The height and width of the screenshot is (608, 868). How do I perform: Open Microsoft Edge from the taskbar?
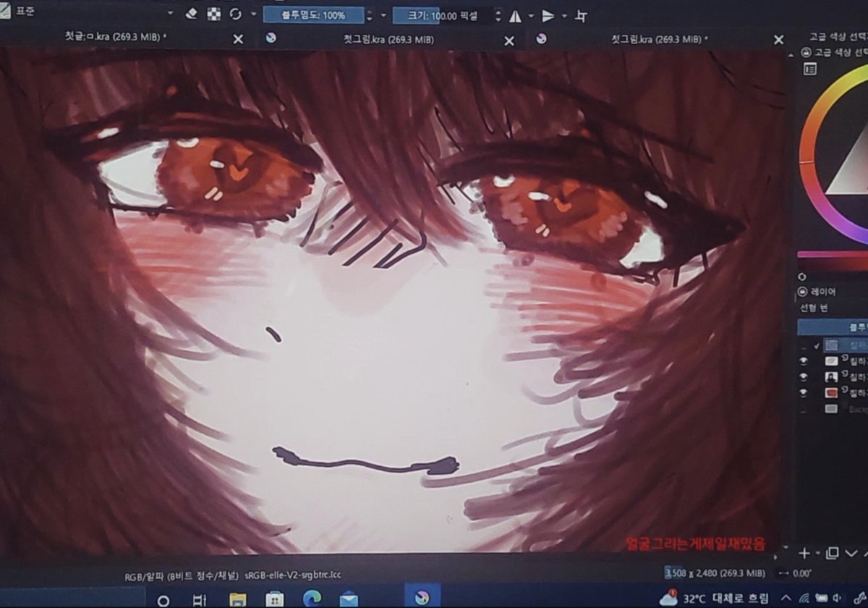point(312,599)
